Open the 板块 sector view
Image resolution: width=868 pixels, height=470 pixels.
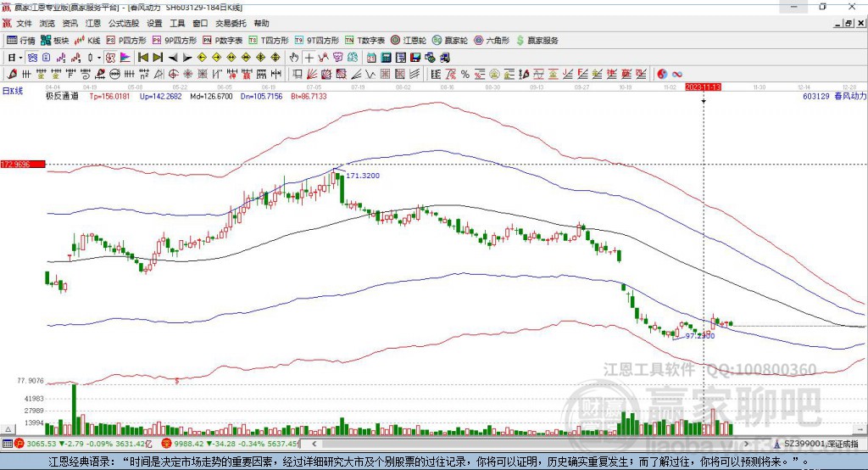(55, 41)
